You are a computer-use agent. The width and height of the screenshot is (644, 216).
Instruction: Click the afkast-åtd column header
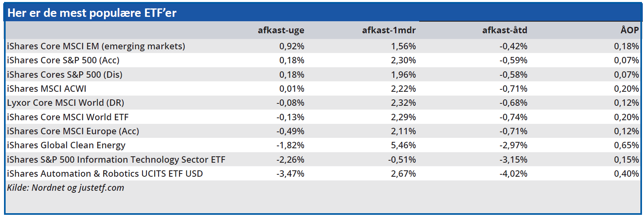504,30
